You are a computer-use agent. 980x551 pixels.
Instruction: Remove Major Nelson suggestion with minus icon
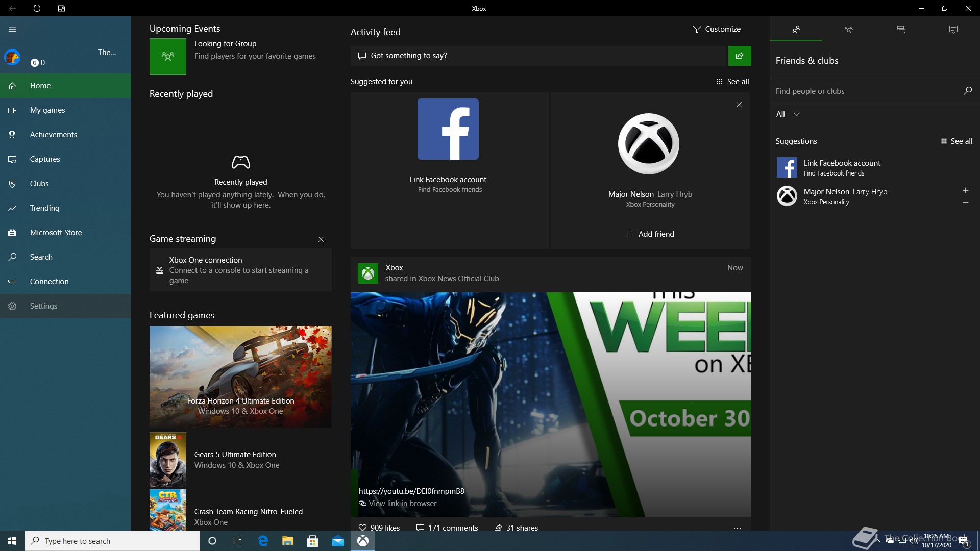click(966, 203)
